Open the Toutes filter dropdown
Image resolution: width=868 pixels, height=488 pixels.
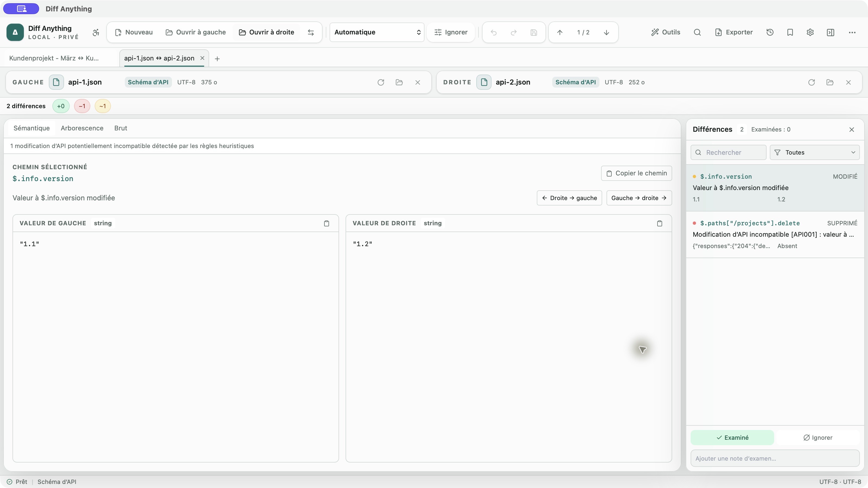[x=815, y=153]
